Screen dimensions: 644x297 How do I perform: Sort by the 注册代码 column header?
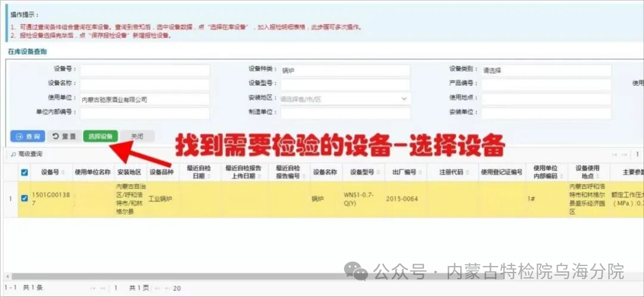[x=453, y=172]
